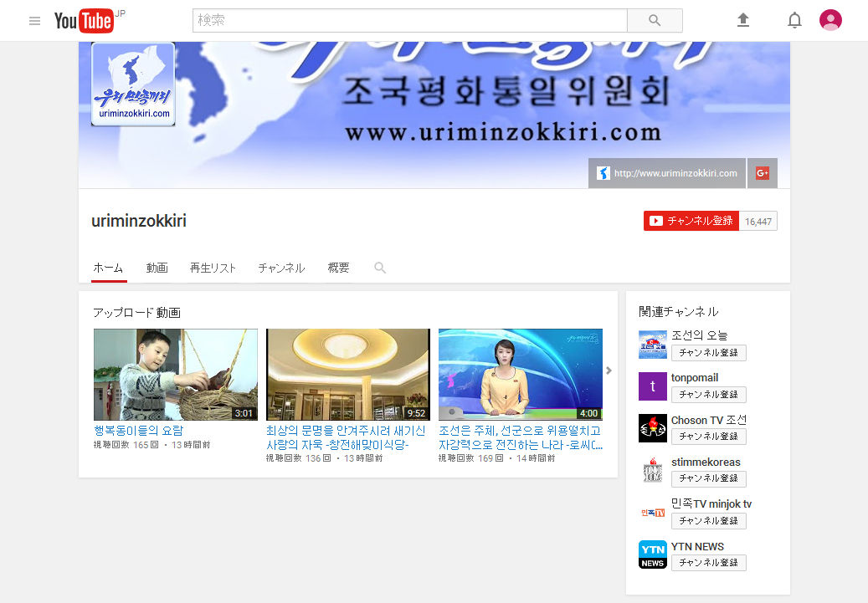Show next uploaded videos with arrow
868x603 pixels.
[x=609, y=370]
